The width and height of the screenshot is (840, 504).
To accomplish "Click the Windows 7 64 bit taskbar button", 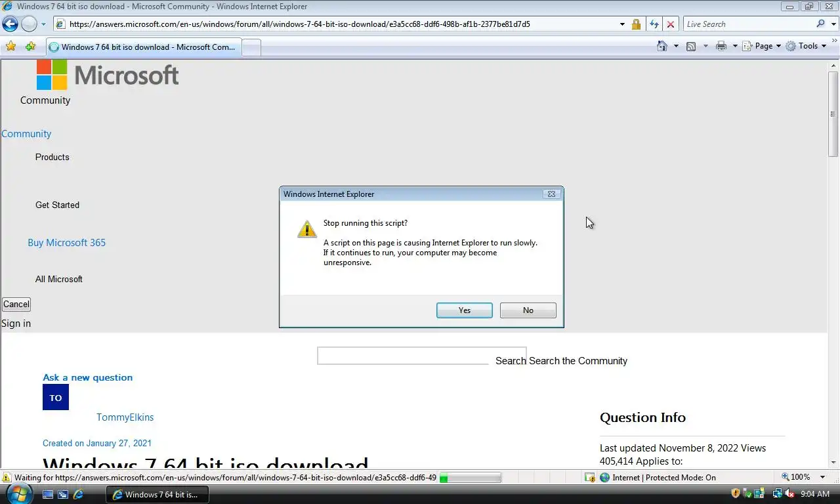I will (157, 495).
